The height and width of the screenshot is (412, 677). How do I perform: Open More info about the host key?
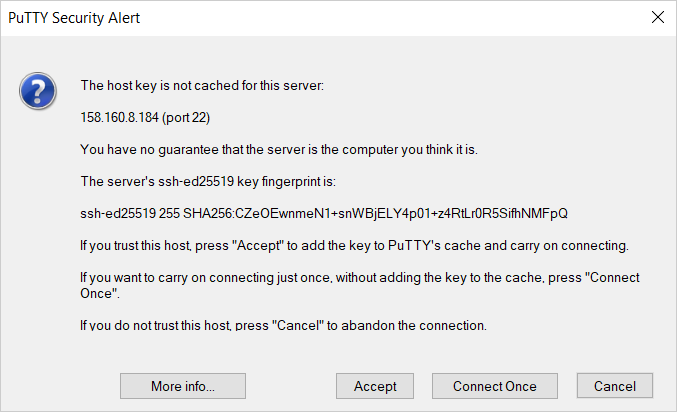coord(182,386)
